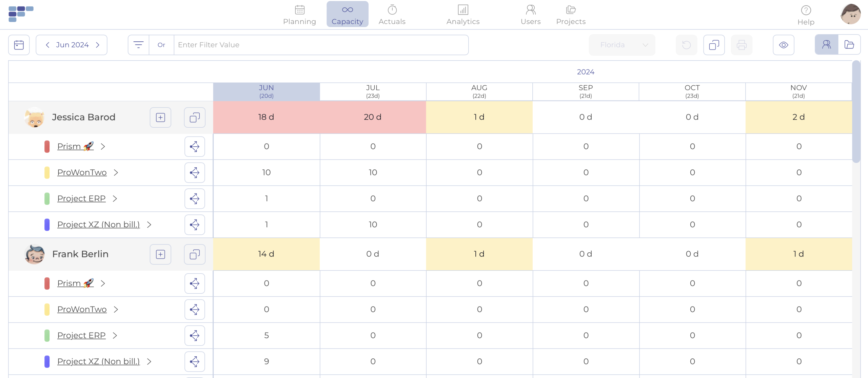Switch to the Planning tab
Image resolution: width=868 pixels, height=378 pixels.
(x=299, y=15)
